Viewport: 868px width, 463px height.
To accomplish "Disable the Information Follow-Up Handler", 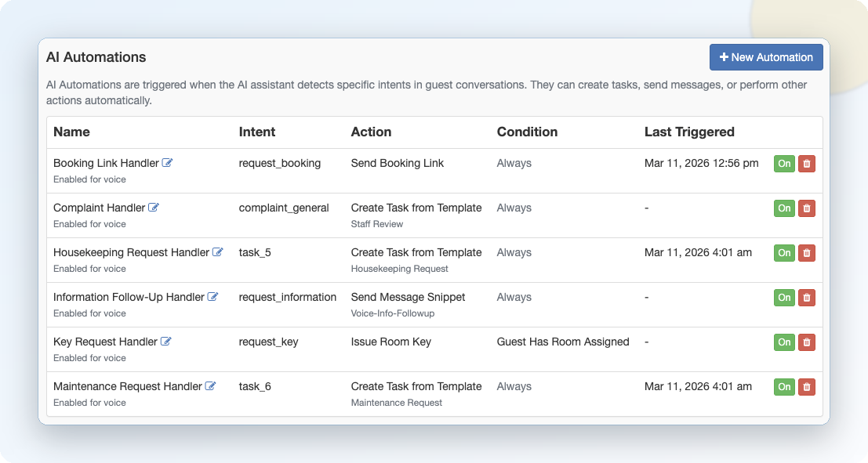I will click(784, 298).
